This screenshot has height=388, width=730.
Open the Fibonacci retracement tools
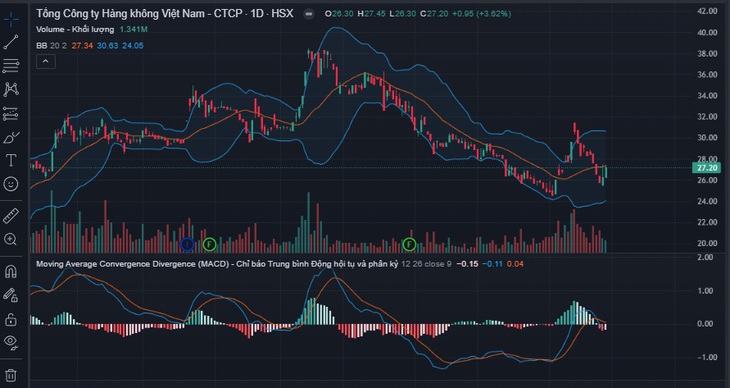click(x=11, y=66)
